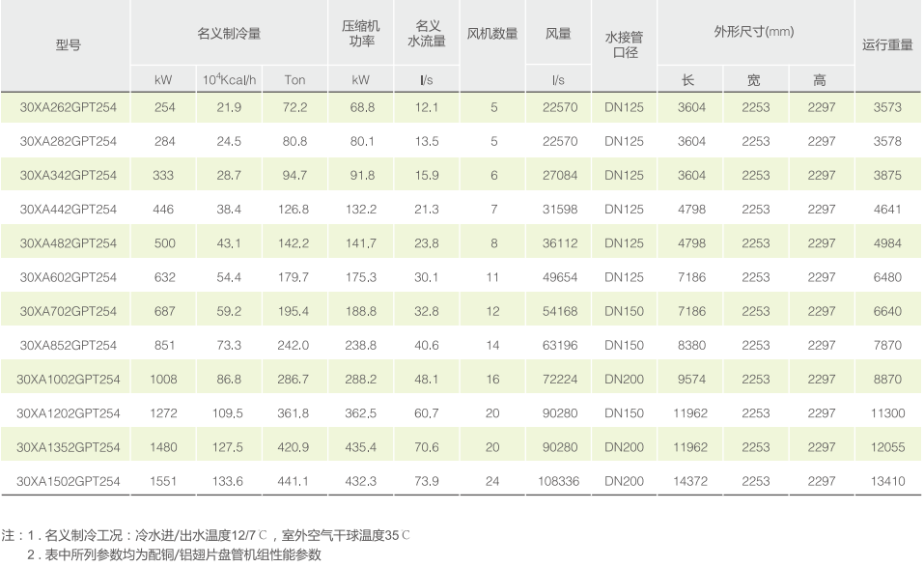Click the 型号 column header
Image resolution: width=924 pixels, height=567 pixels.
coord(68,45)
